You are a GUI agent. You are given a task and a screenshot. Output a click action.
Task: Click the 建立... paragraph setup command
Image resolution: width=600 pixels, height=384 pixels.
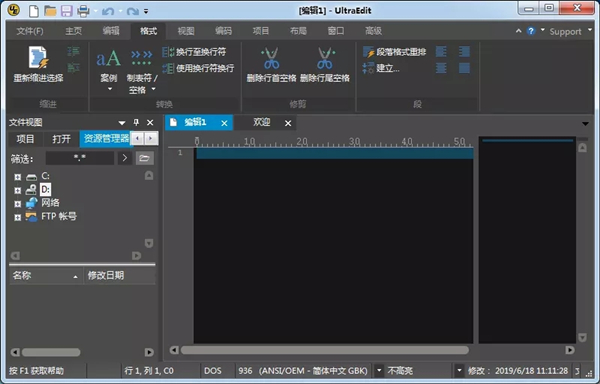(381, 68)
